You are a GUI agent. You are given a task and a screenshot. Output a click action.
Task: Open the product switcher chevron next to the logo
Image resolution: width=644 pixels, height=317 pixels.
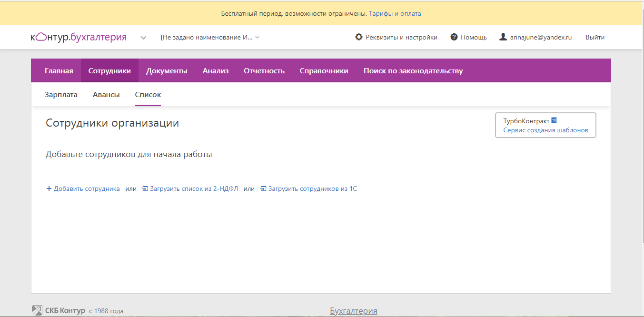pyautogui.click(x=143, y=38)
